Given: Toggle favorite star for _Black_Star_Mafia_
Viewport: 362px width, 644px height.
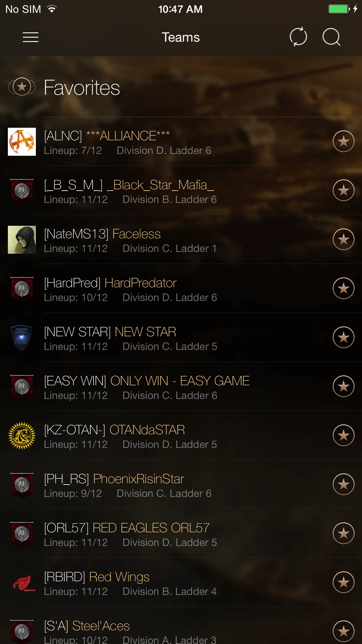Looking at the screenshot, I should coord(344,190).
